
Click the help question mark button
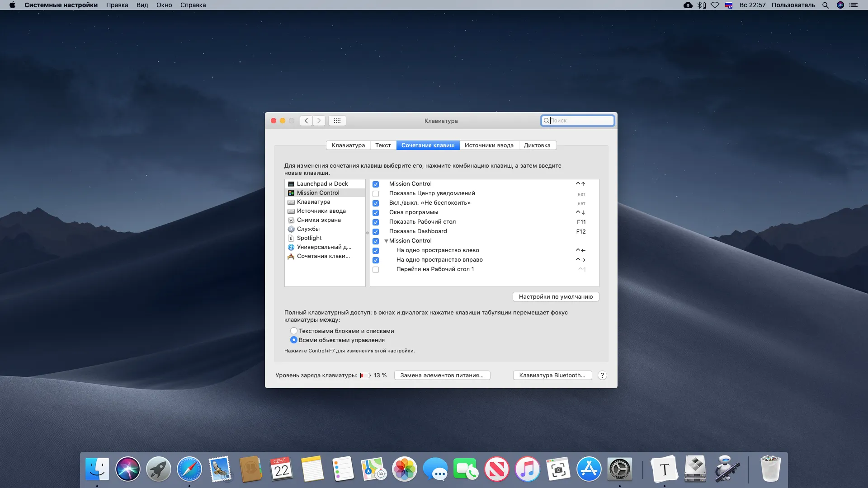[x=602, y=375]
